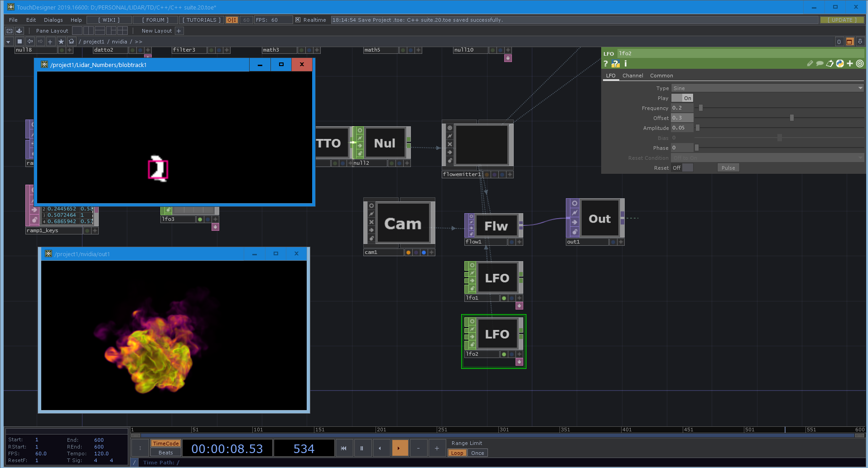868x468 pixels.
Task: Show operator info via the 'i' icon
Action: click(626, 64)
